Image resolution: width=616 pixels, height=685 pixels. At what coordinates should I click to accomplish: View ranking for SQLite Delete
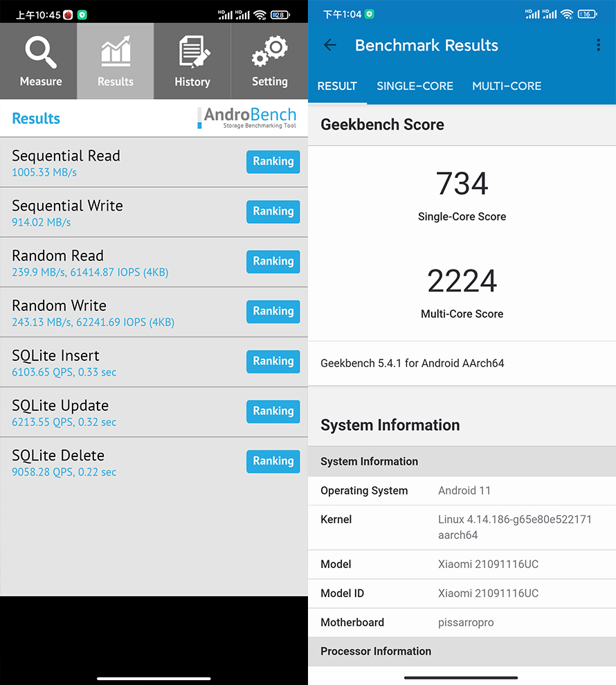[x=273, y=461]
